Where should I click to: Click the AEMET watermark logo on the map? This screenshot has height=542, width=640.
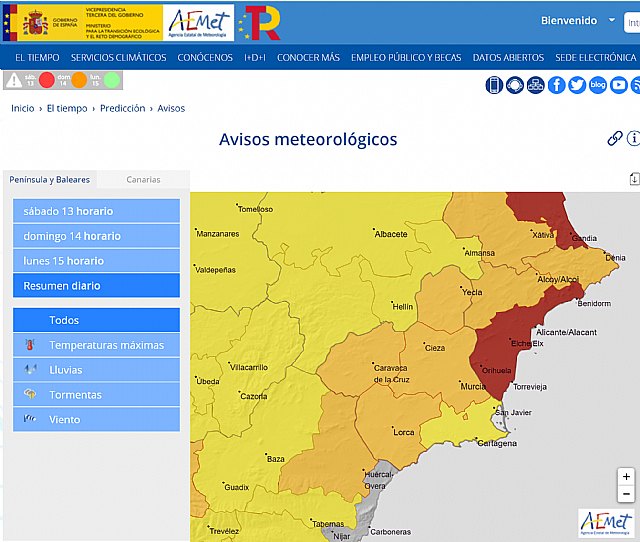606,523
